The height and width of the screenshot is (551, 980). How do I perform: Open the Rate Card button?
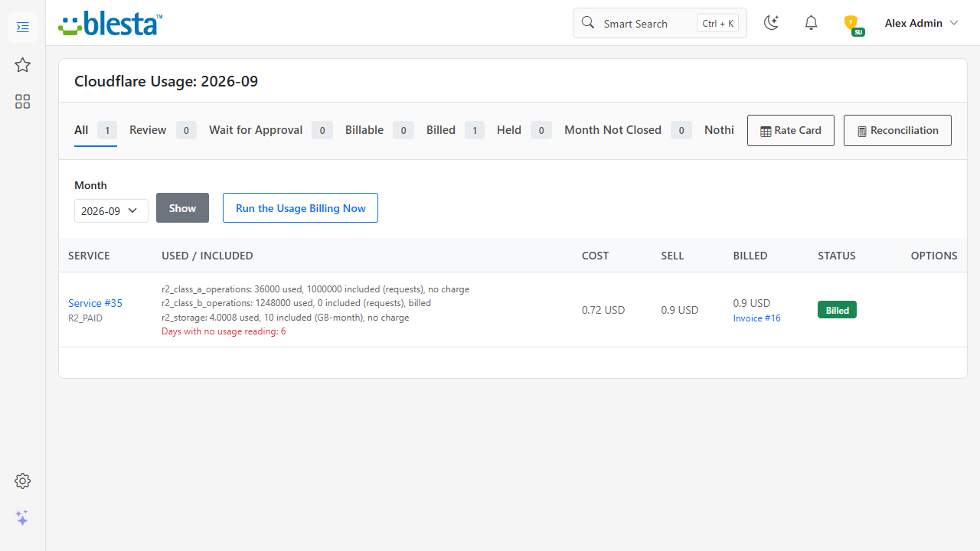(x=791, y=130)
